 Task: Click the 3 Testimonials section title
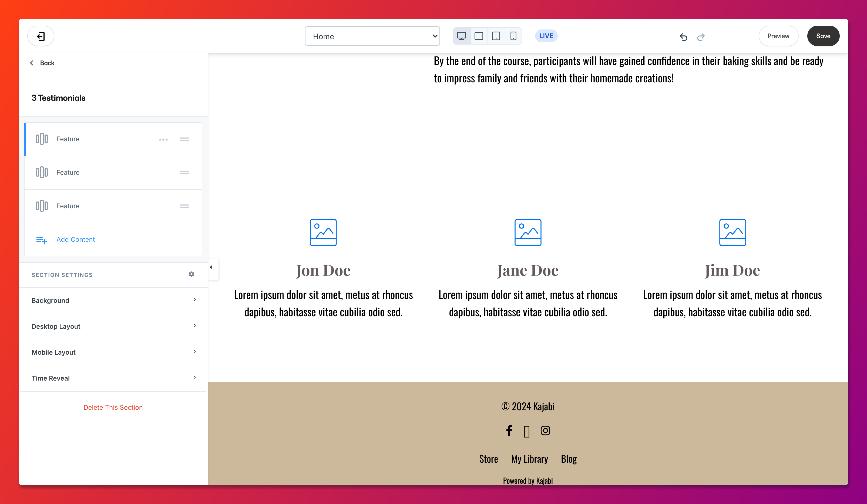pyautogui.click(x=59, y=98)
